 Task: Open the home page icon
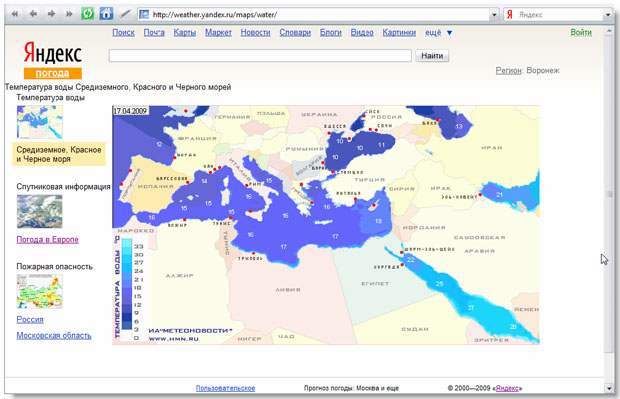click(x=106, y=14)
